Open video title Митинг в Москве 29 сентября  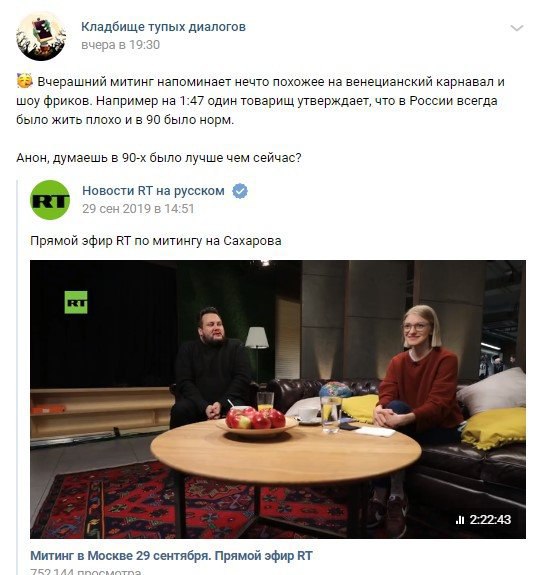(x=171, y=556)
